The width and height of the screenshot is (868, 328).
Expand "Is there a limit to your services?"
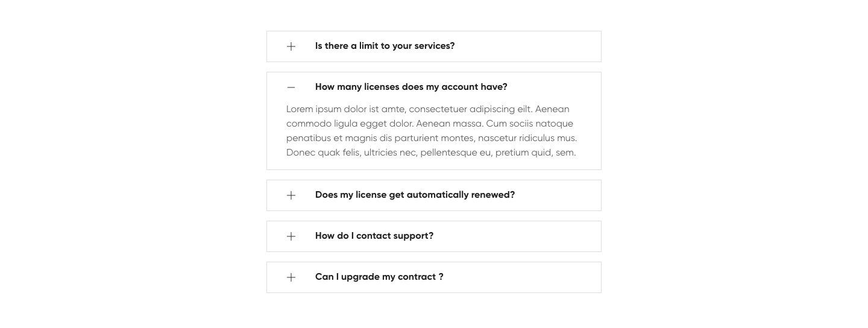(x=385, y=46)
